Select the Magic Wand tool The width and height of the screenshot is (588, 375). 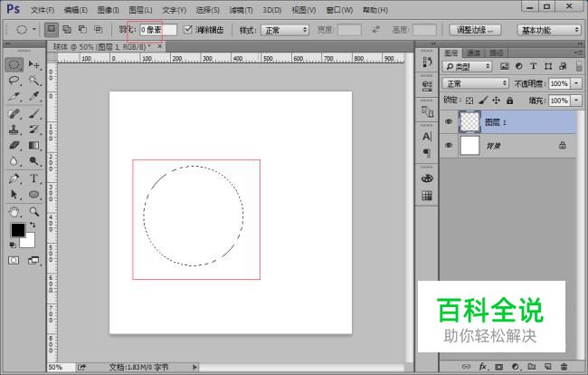click(34, 81)
